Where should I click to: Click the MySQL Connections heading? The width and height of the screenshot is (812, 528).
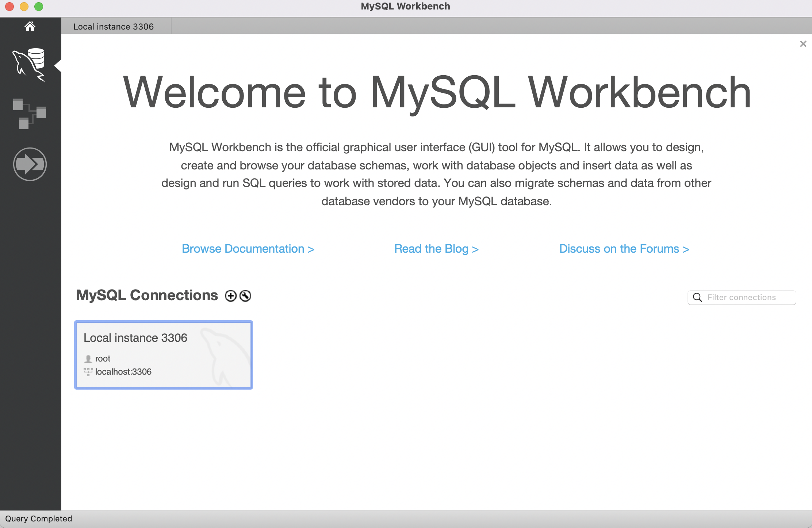coord(147,295)
